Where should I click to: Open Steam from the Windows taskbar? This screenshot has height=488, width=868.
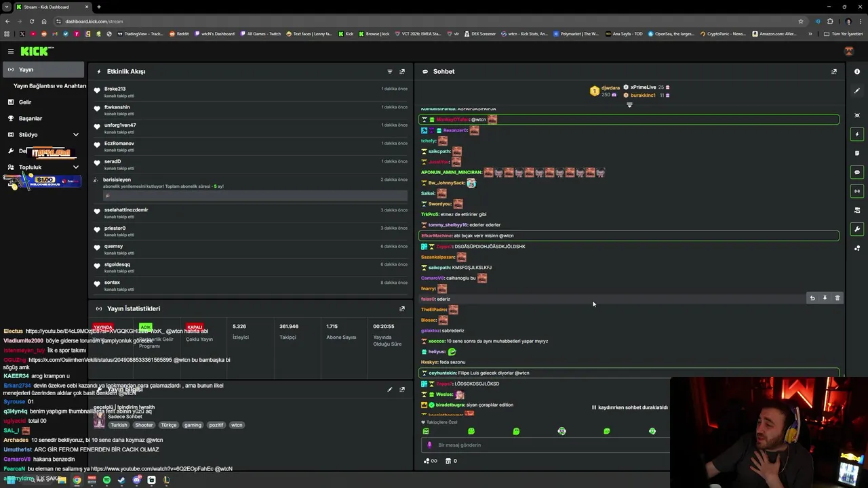click(121, 480)
